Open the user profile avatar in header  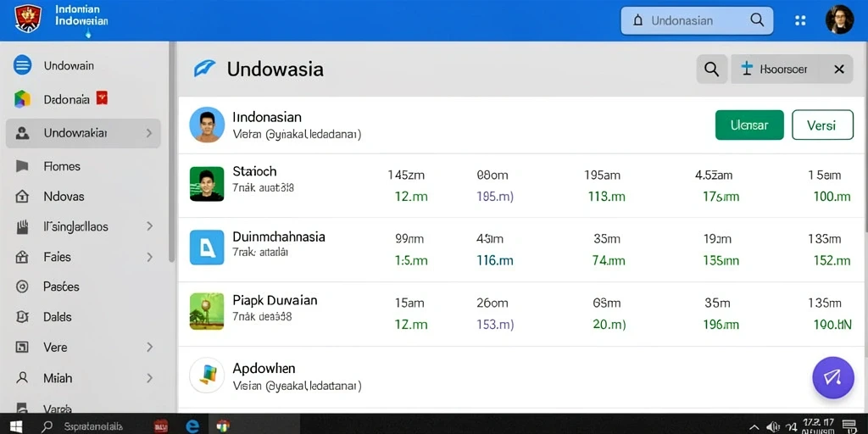pyautogui.click(x=839, y=20)
